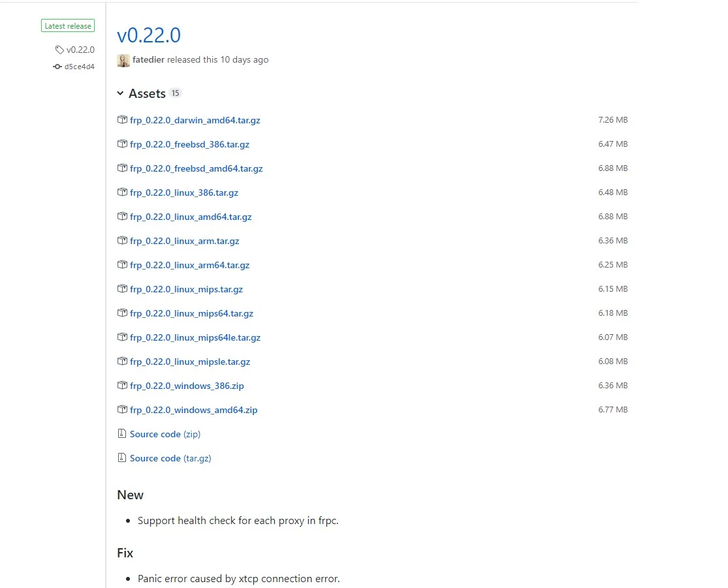Click package icon next to freebsd_amd64 asset
Screen dimensions: 728x588
(122, 168)
